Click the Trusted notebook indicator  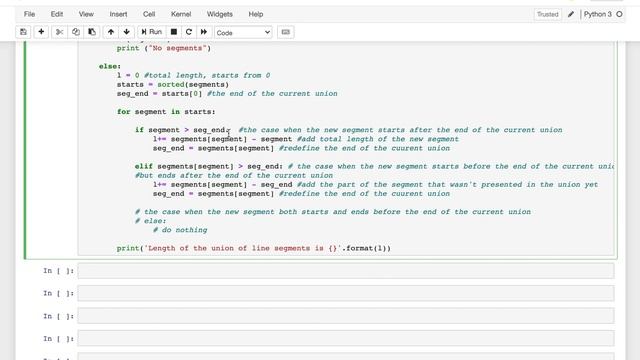pos(547,14)
